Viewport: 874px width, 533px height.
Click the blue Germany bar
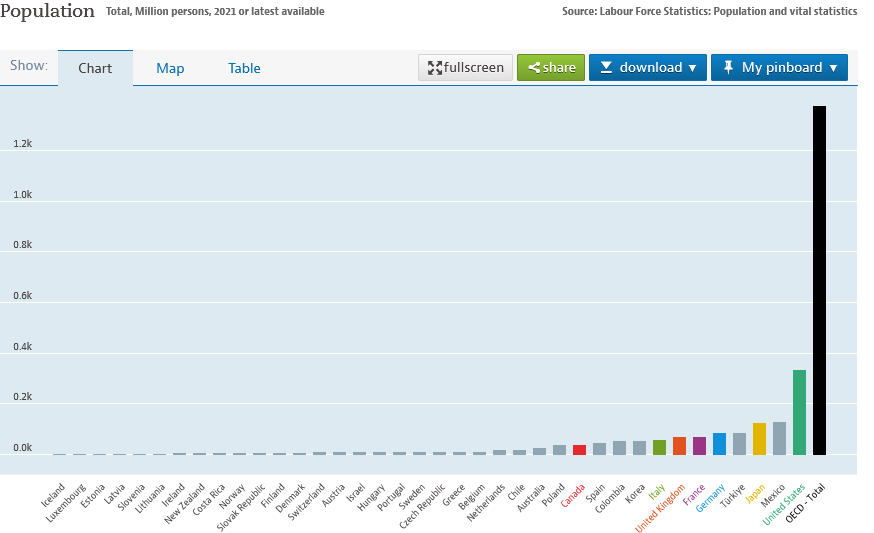(719, 443)
